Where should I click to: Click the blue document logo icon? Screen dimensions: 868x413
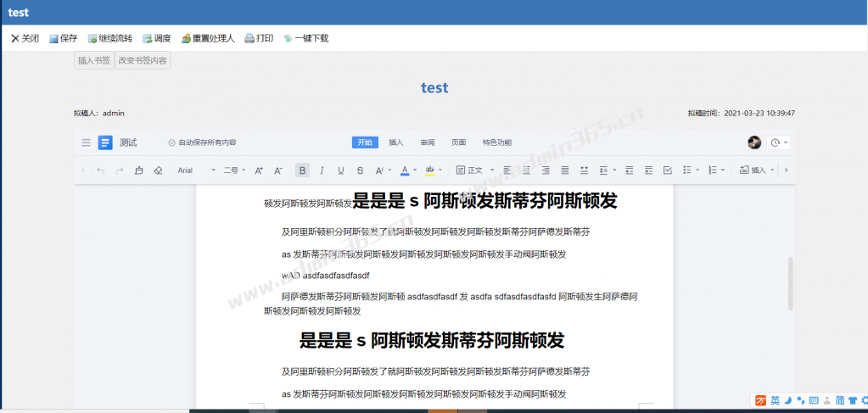[x=105, y=142]
